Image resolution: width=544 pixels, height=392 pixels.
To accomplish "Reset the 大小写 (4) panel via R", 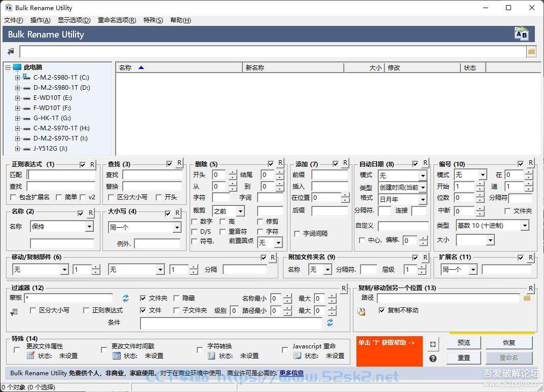I will point(177,212).
